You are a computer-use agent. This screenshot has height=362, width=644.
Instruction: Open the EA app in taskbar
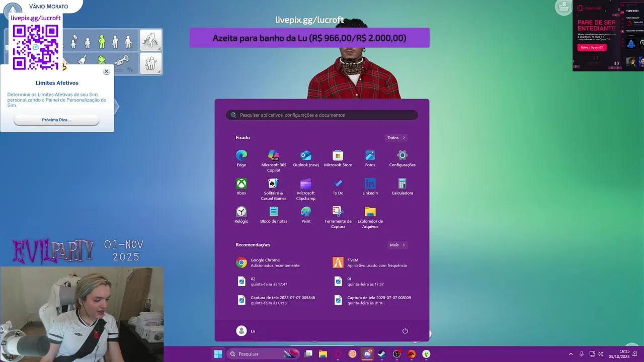pyautogui.click(x=412, y=354)
